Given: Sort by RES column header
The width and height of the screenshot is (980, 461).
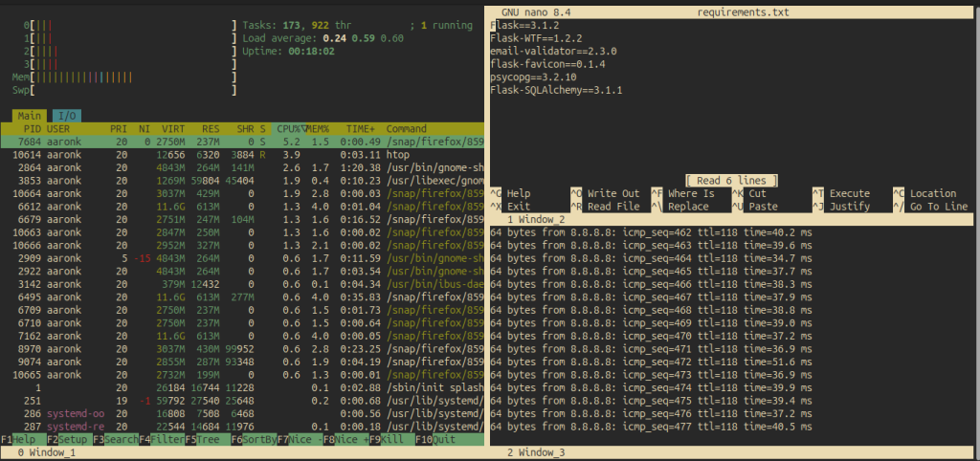Looking at the screenshot, I should pos(211,129).
